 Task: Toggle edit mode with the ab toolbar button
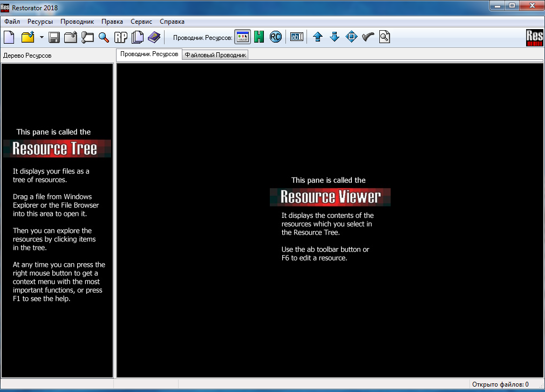[296, 37]
